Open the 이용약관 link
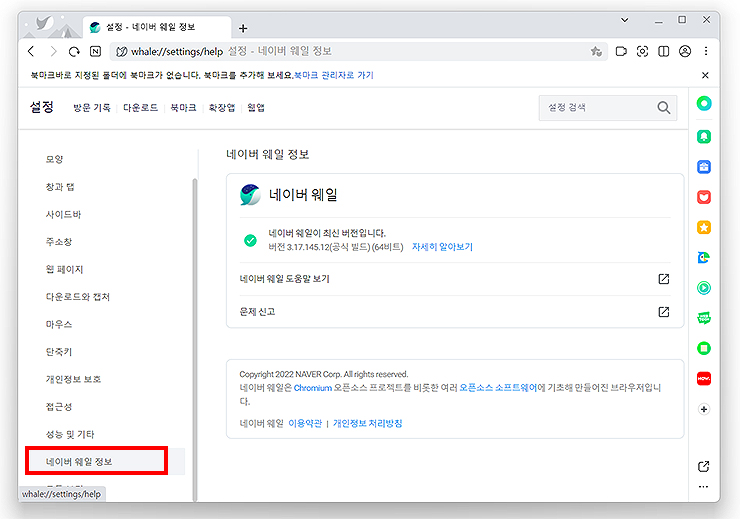 click(x=305, y=423)
